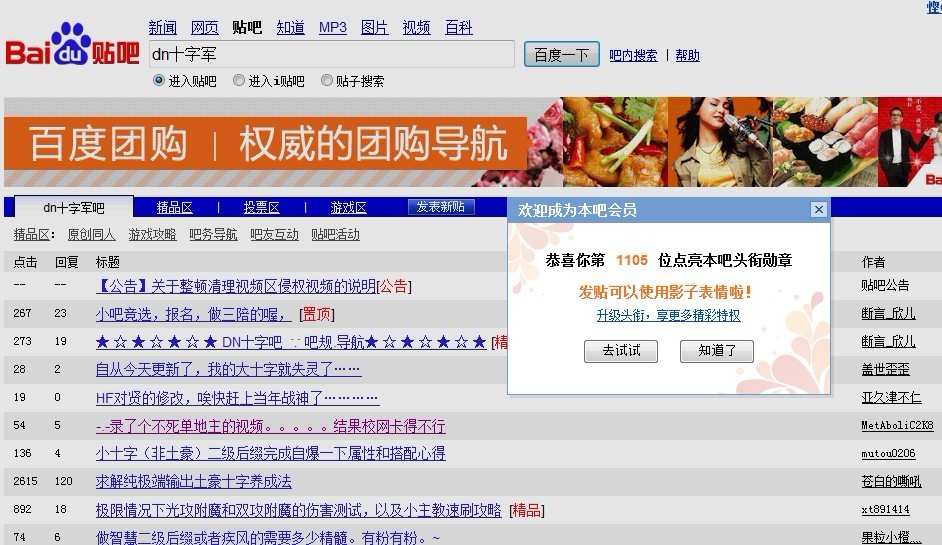The width and height of the screenshot is (942, 545).
Task: Open author profile mutou0206
Action: point(888,454)
